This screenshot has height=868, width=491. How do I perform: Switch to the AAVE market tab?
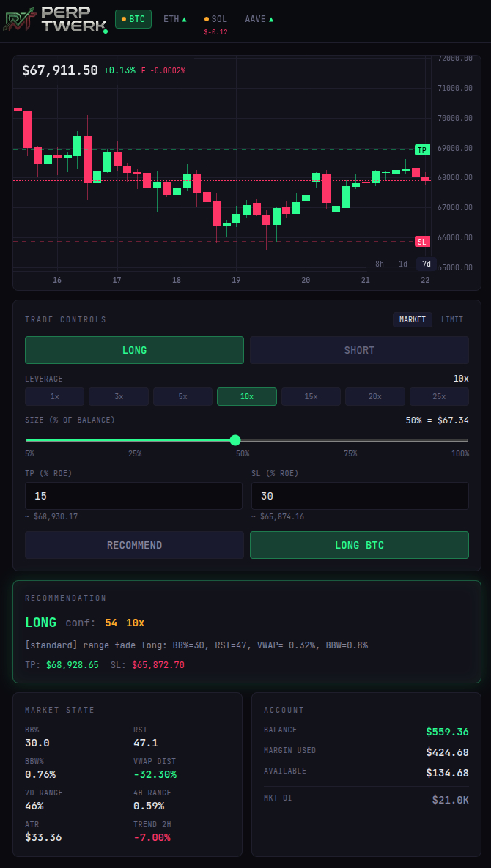[x=259, y=19]
